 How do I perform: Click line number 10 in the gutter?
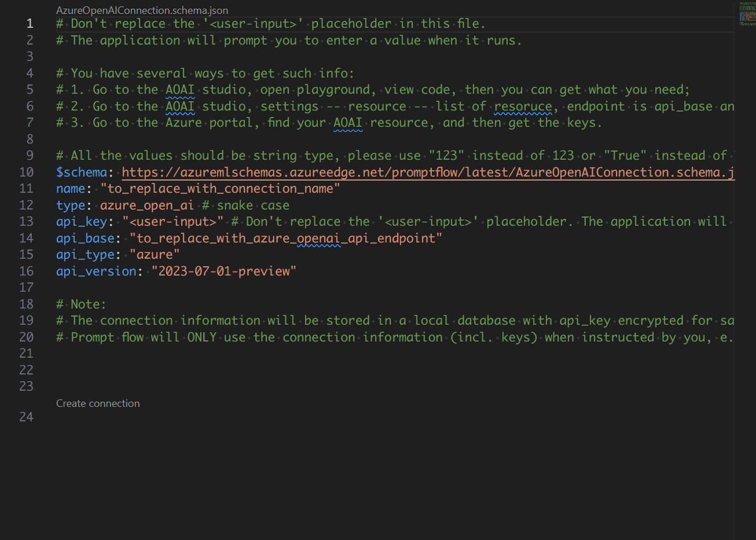point(26,172)
